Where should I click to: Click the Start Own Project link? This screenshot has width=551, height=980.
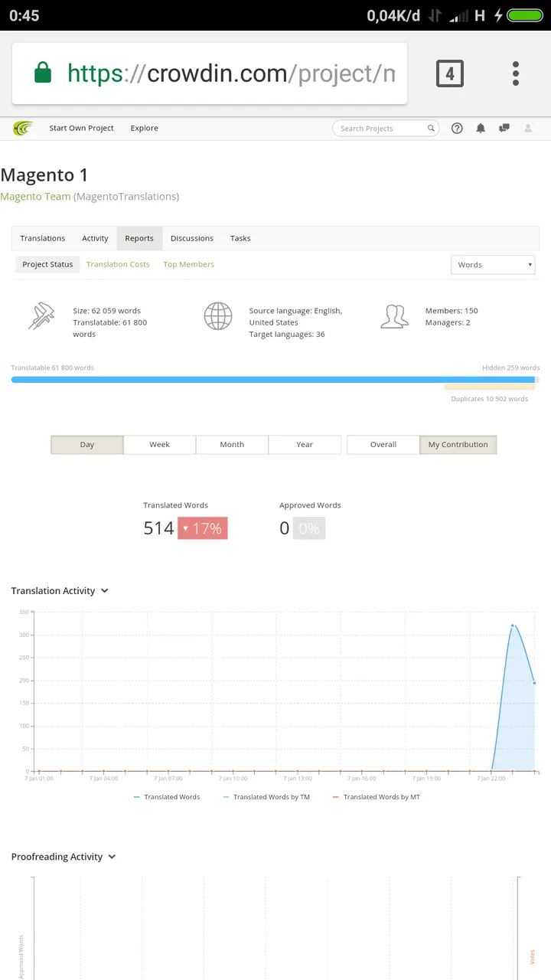81,129
